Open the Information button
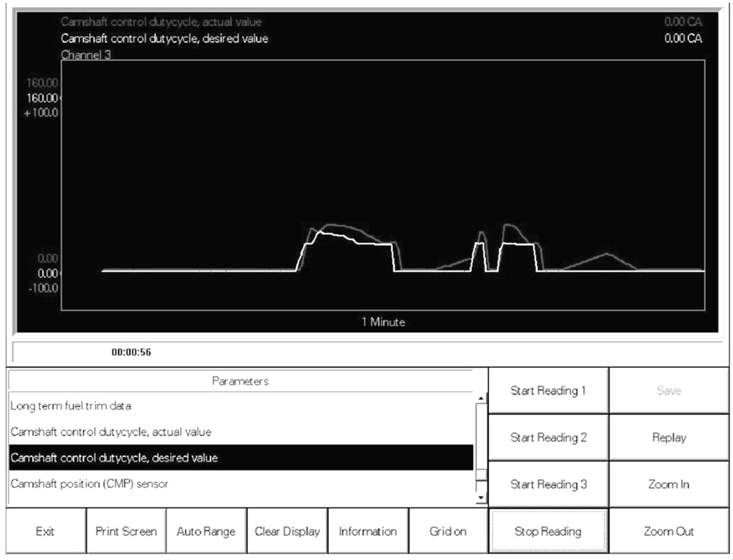 [x=368, y=531]
